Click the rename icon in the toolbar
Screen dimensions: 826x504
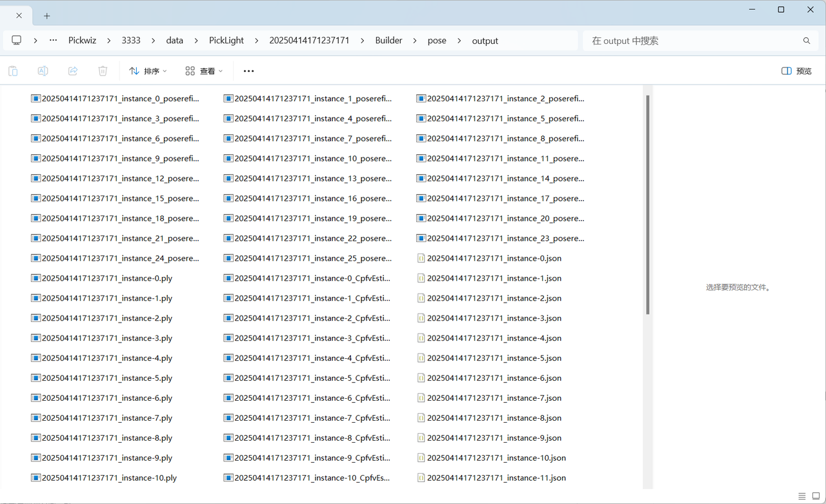point(43,71)
